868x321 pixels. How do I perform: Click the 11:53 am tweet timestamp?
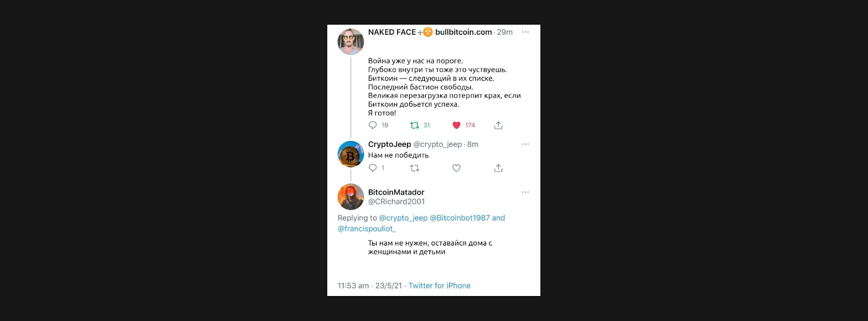pyautogui.click(x=353, y=286)
